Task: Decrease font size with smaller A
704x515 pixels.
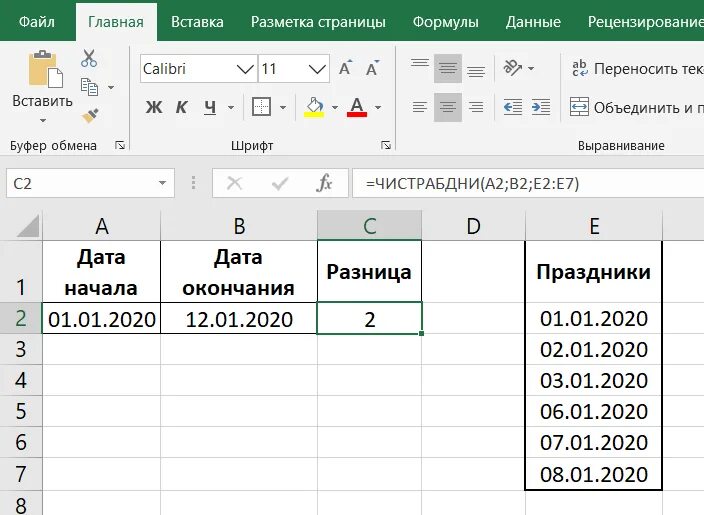Action: tap(372, 68)
